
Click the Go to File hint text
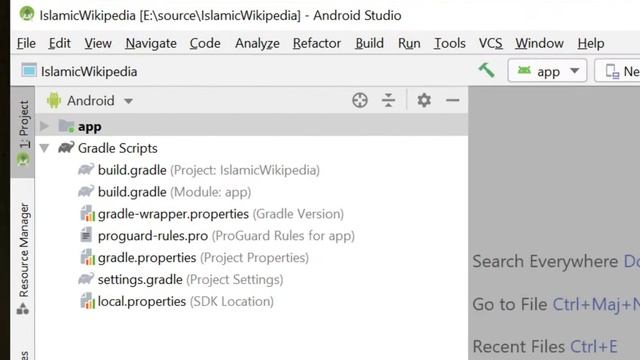tap(509, 304)
